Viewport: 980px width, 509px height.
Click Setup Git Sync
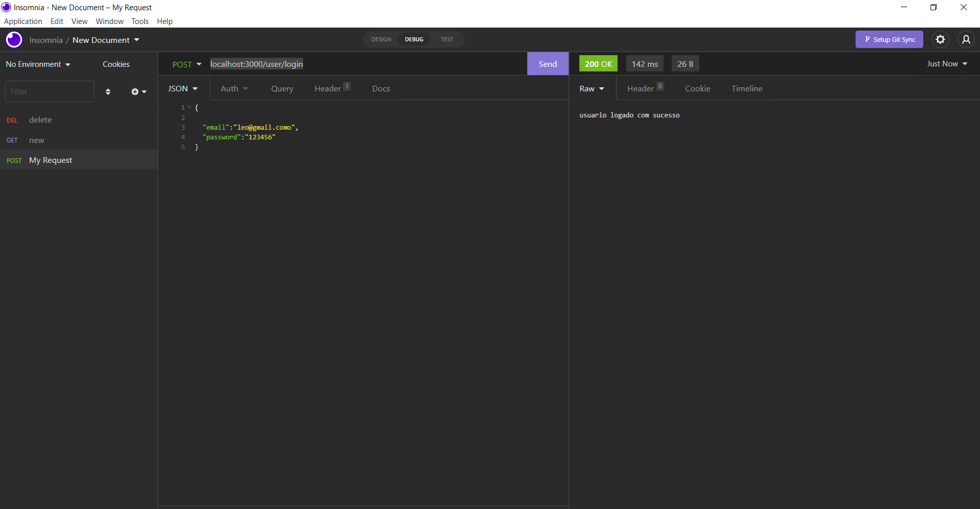click(889, 39)
